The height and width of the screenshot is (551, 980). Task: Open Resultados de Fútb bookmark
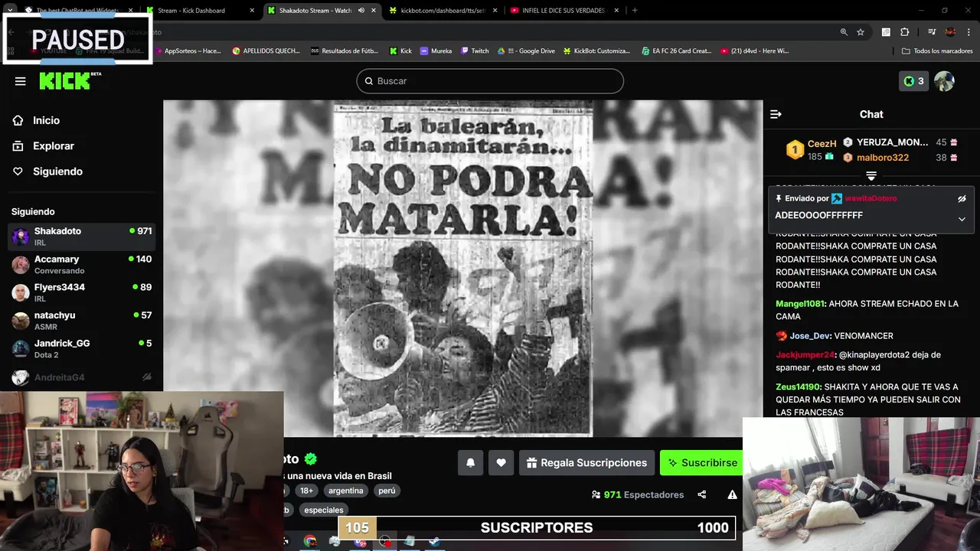[x=345, y=51]
